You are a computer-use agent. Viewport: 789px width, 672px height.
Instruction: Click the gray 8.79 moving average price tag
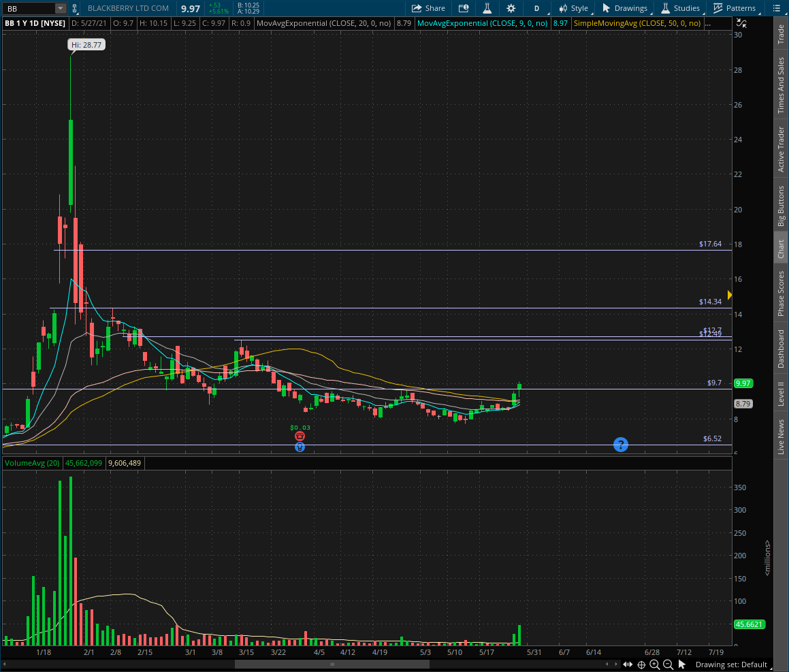743,404
